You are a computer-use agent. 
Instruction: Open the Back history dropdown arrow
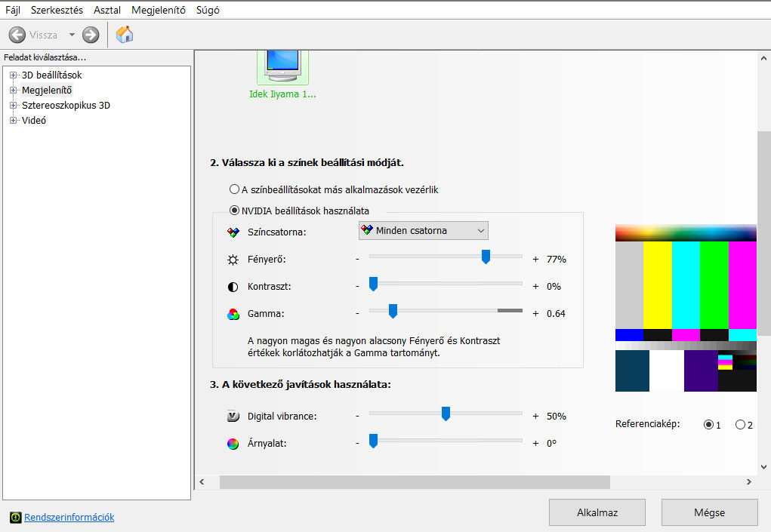[x=72, y=35]
